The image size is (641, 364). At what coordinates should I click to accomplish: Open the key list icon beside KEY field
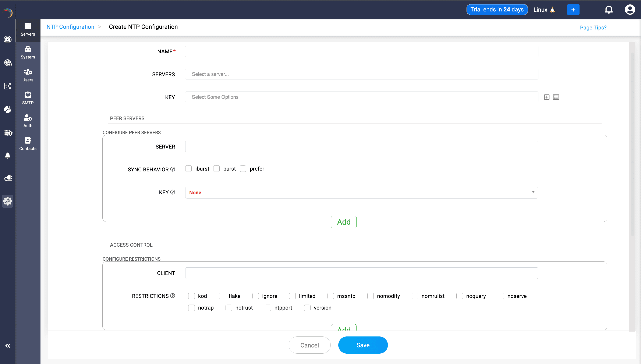point(556,97)
